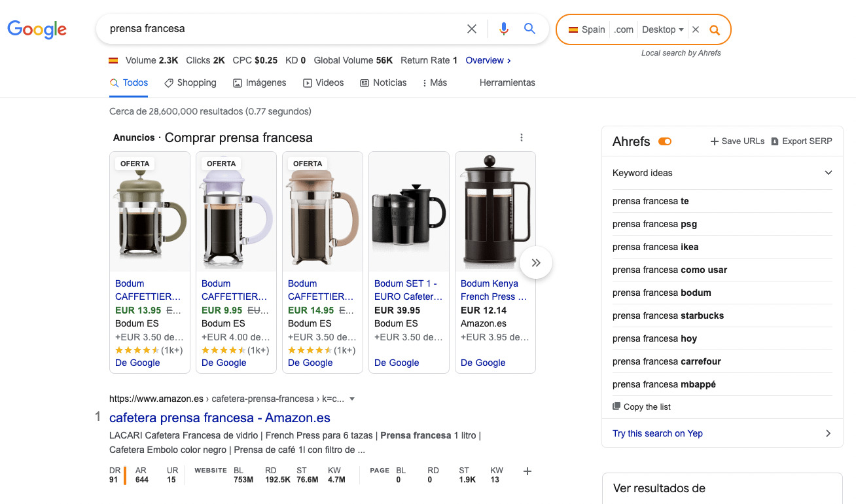Click the Save URLs button
This screenshot has height=504, width=856.
pyautogui.click(x=738, y=141)
